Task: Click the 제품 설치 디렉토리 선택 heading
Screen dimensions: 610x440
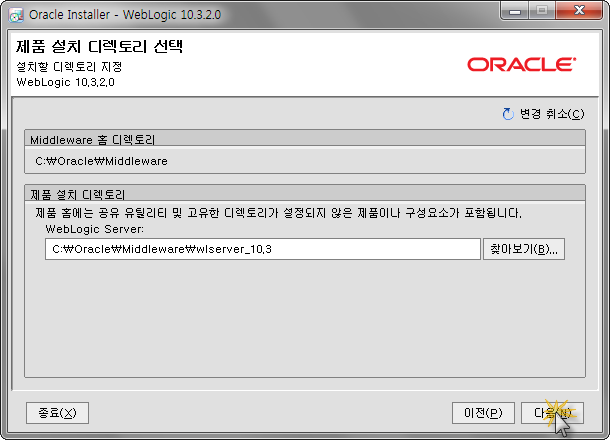Action: (x=100, y=47)
